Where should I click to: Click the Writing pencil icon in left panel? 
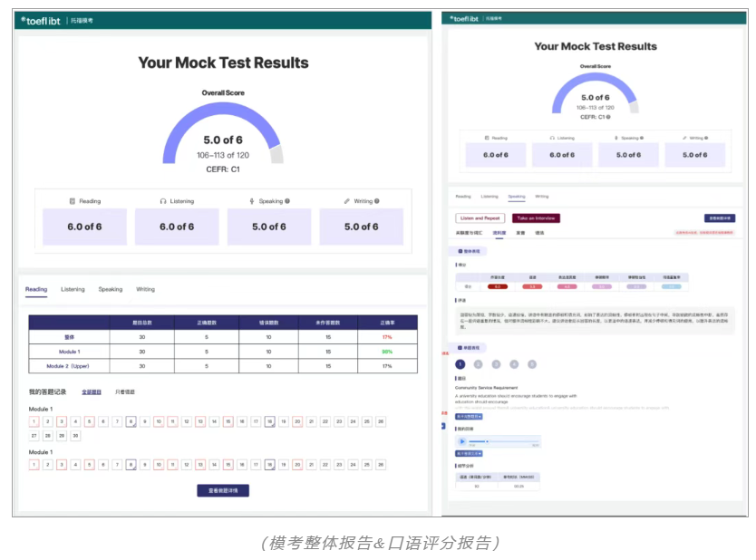coord(346,201)
